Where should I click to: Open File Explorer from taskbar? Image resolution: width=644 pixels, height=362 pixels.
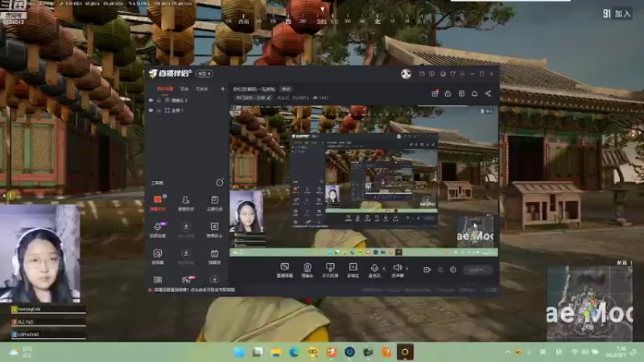point(276,352)
